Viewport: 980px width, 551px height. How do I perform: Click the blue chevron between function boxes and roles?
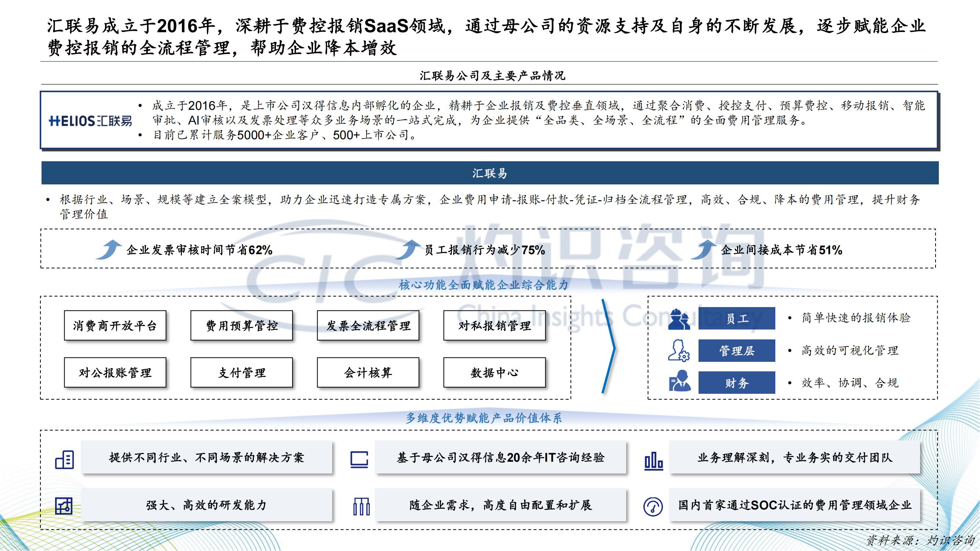[609, 346]
